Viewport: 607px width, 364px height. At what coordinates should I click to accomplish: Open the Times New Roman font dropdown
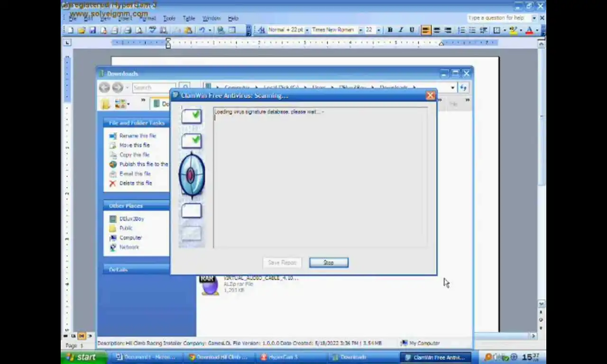tap(360, 30)
